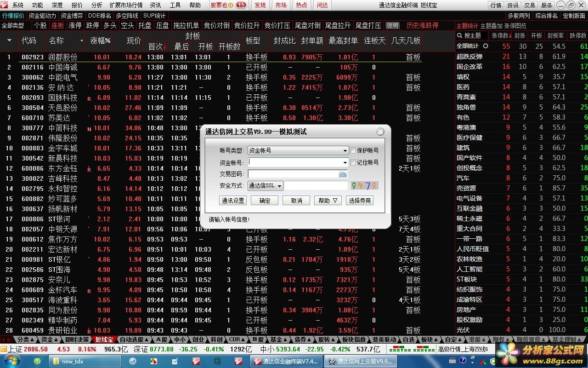Viewport: 588px width, 368px height.
Task: Open the 涨停图览 tab in right panel
Action: click(515, 26)
